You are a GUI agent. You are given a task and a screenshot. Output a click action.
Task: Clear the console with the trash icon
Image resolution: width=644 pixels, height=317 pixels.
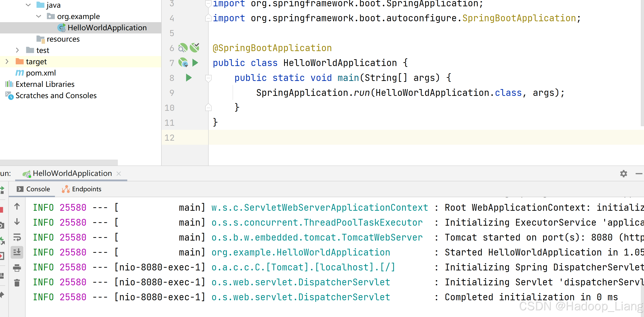pyautogui.click(x=17, y=283)
